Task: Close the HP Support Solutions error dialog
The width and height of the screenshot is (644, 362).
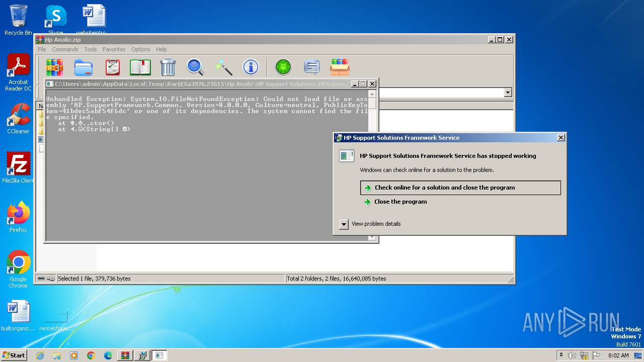Action: click(x=561, y=138)
